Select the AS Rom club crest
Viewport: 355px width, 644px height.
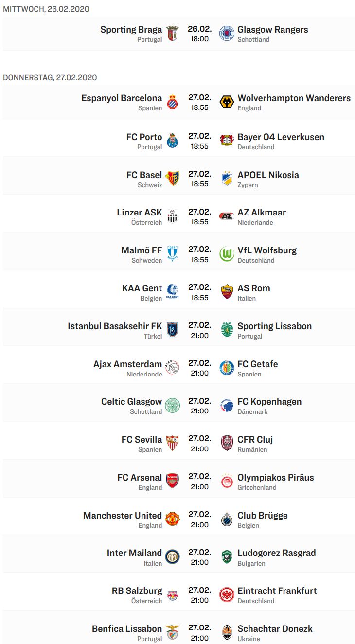pos(227,292)
